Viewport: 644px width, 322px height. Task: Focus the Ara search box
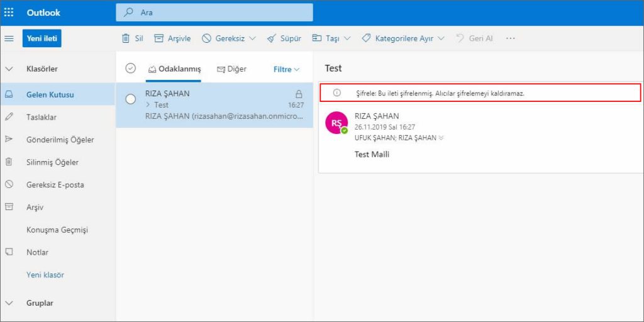pyautogui.click(x=214, y=13)
